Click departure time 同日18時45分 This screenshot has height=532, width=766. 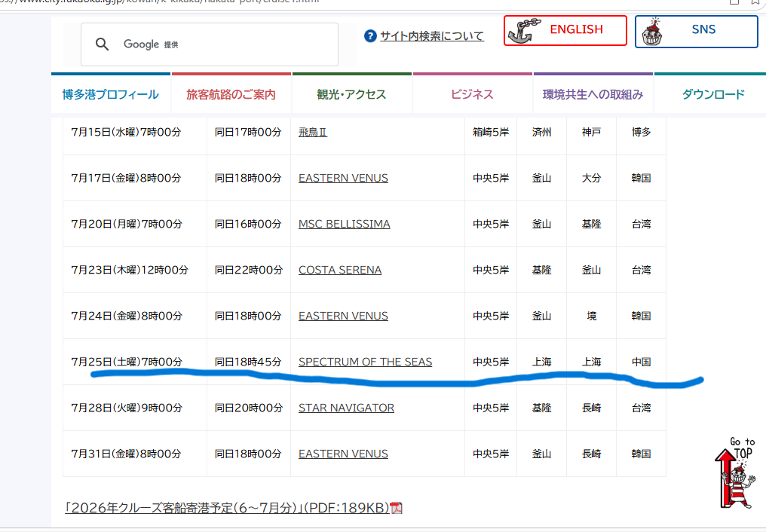click(x=248, y=362)
